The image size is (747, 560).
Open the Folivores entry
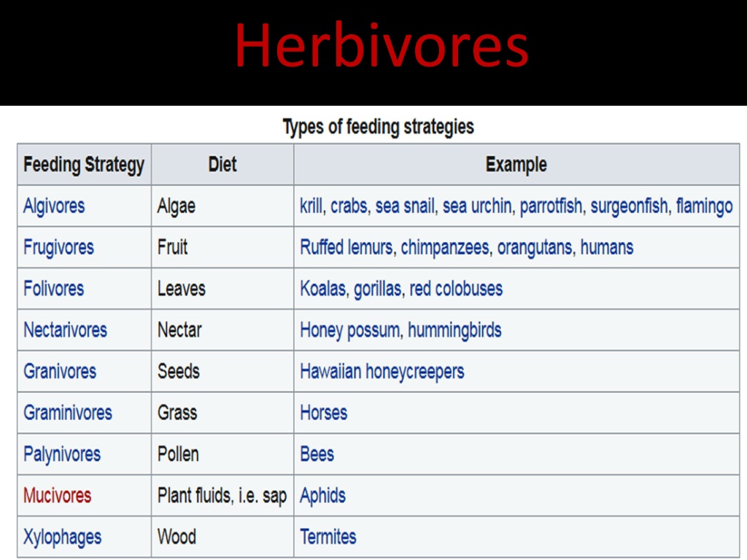pos(53,289)
